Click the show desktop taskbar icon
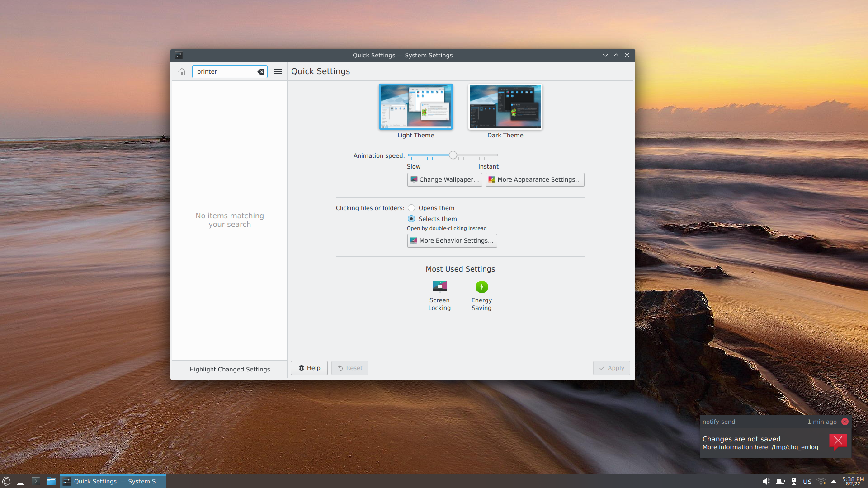 20,481
